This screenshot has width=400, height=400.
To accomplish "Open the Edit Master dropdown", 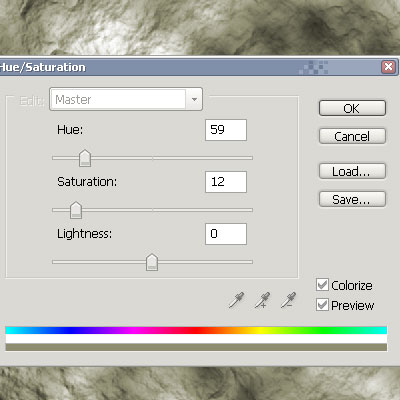I will pyautogui.click(x=126, y=99).
